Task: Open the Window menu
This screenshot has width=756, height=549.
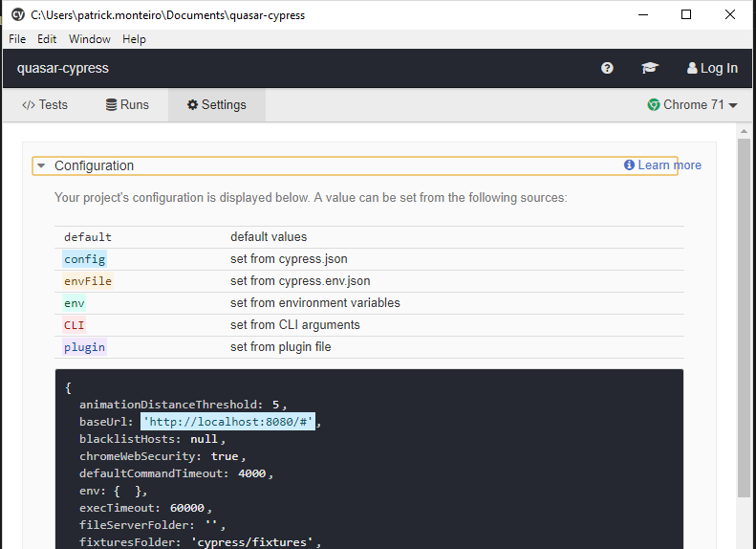Action: coord(89,39)
